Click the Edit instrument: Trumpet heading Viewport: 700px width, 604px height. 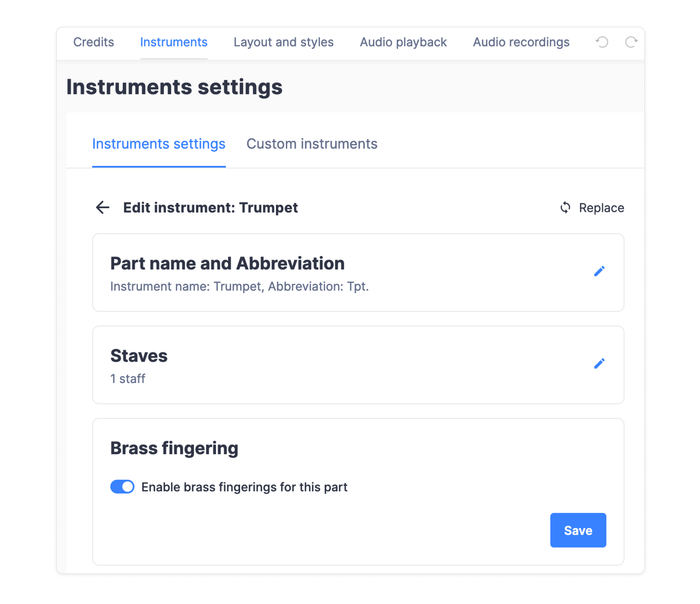(211, 208)
